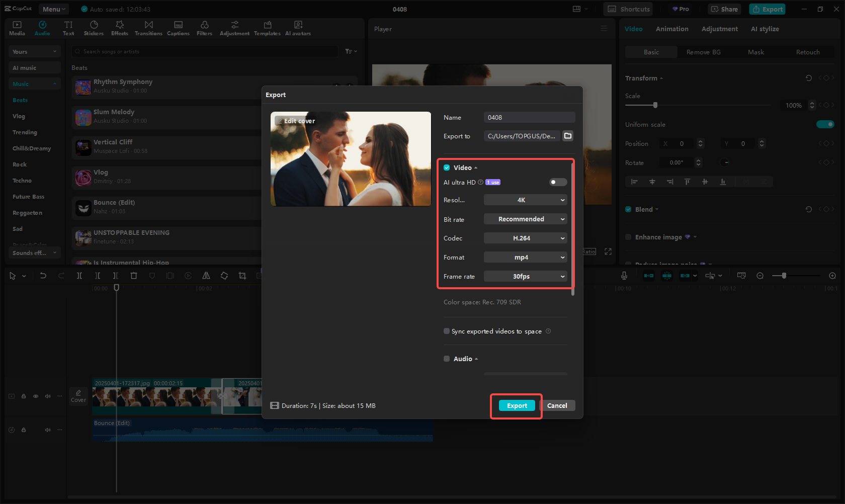Screen dimensions: 845x504
Task: Click the Cover edit button on timeline
Action: pos(78,396)
